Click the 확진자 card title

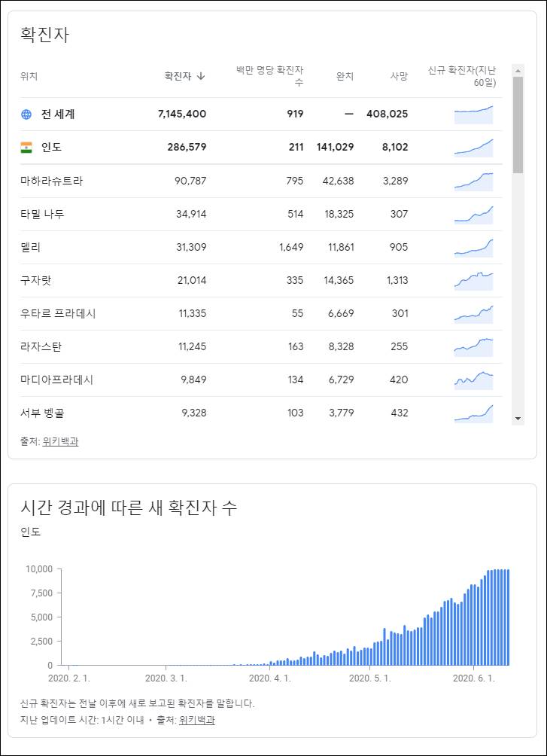point(45,35)
